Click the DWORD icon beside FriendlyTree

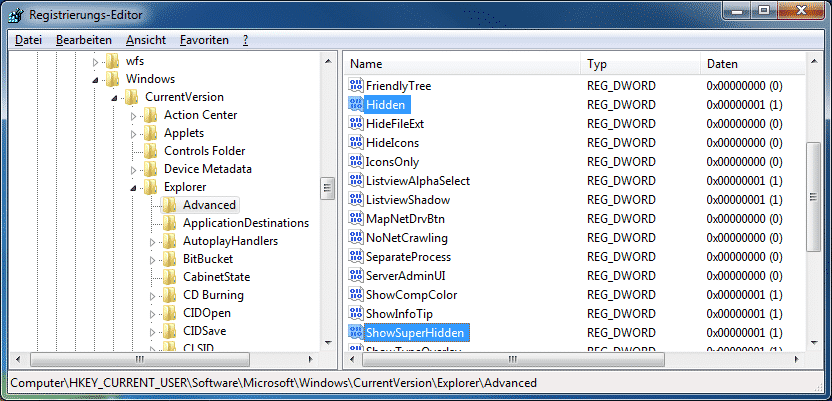(356, 85)
